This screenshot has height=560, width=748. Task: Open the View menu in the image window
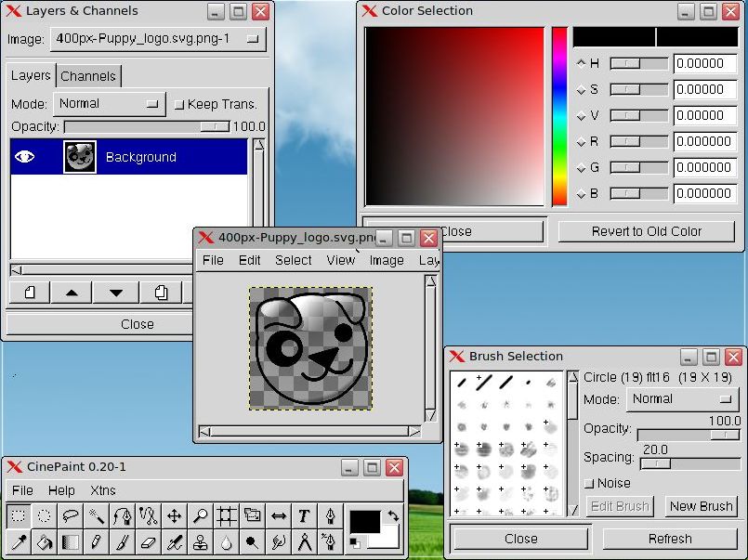point(341,260)
